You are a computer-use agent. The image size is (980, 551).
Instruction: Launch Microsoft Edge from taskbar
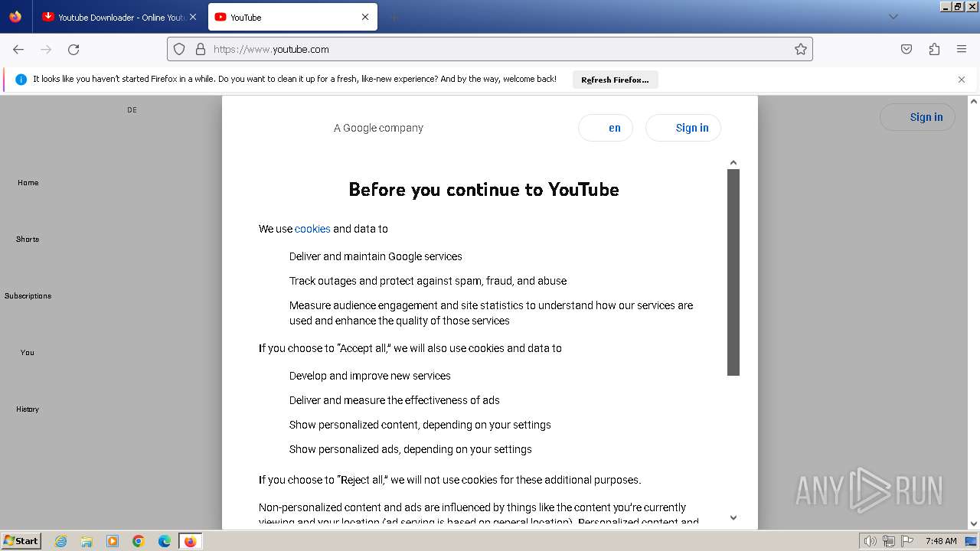pos(165,541)
